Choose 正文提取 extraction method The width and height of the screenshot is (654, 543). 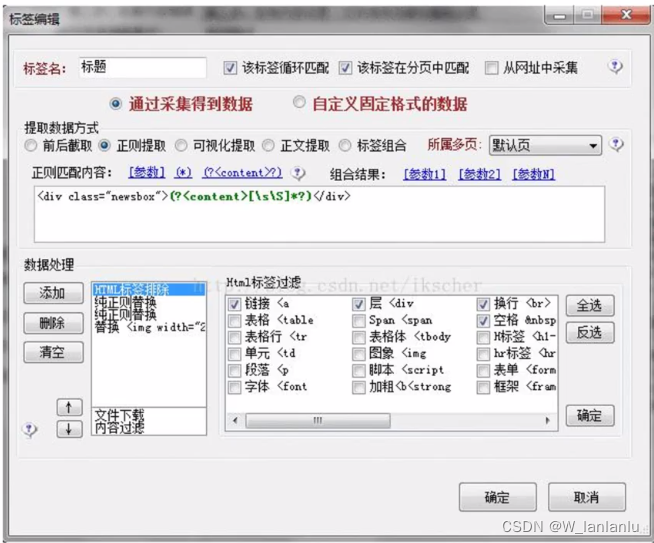tap(268, 146)
